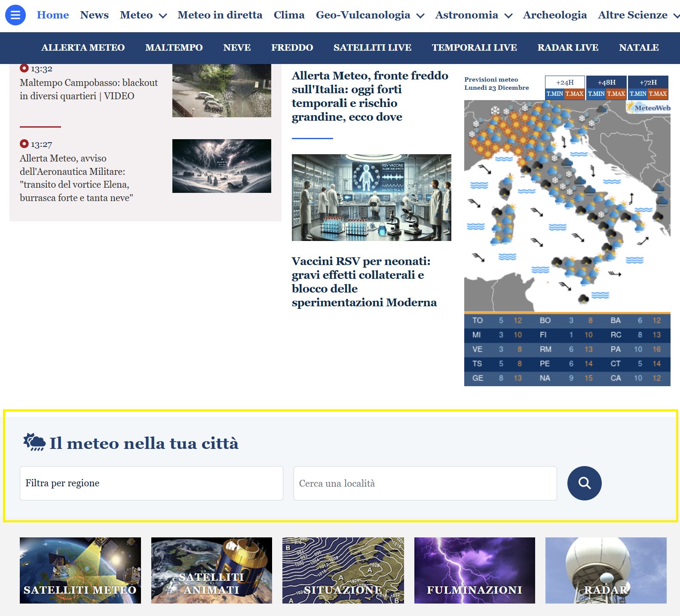Click the NA row in temperature table
This screenshot has width=680, height=616.
click(x=566, y=378)
